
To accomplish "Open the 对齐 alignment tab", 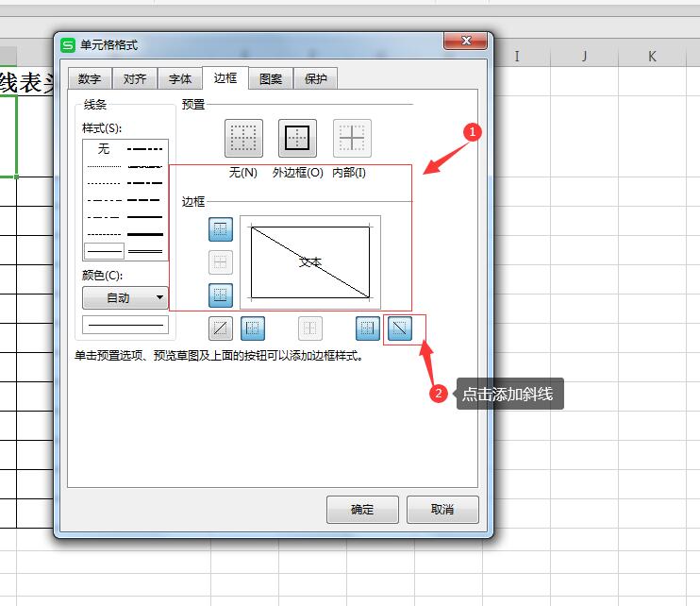I will click(135, 79).
